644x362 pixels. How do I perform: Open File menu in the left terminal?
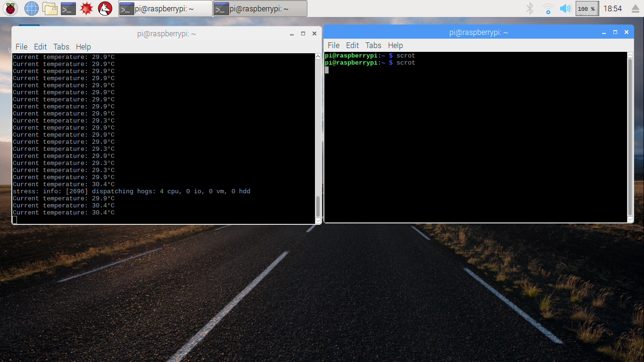[22, 47]
